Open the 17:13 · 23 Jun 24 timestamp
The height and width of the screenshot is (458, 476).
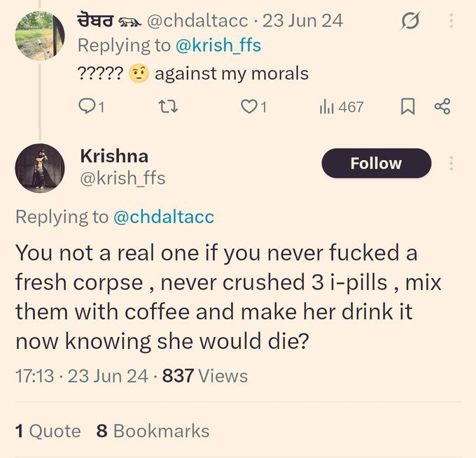point(82,375)
